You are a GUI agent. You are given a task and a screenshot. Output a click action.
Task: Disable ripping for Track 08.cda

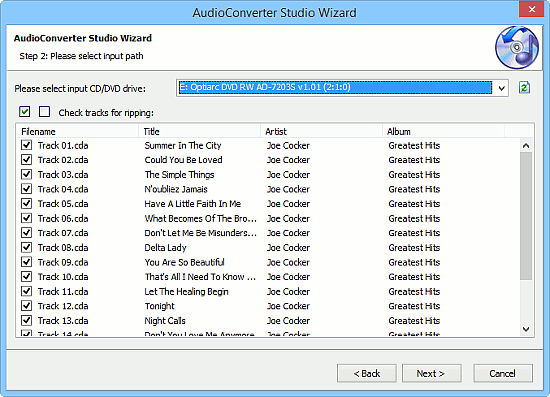click(x=27, y=248)
